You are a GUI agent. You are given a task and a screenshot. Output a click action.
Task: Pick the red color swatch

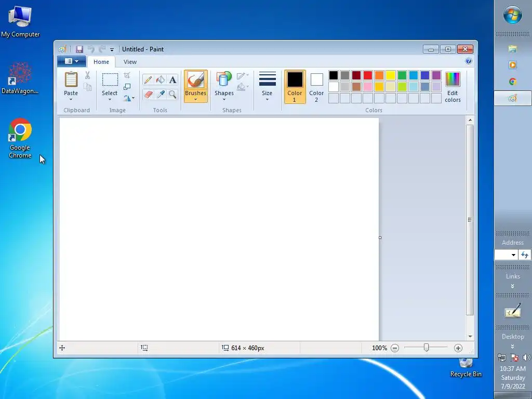pyautogui.click(x=368, y=75)
